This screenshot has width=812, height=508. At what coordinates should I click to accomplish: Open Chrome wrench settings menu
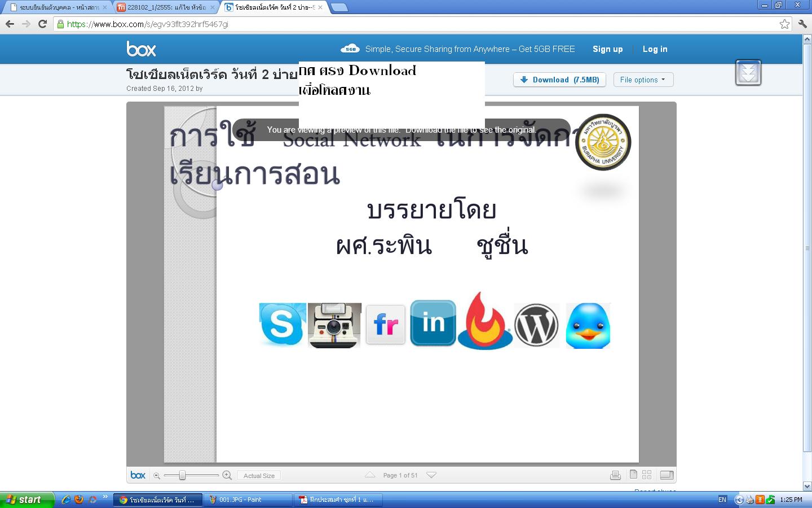pos(802,24)
